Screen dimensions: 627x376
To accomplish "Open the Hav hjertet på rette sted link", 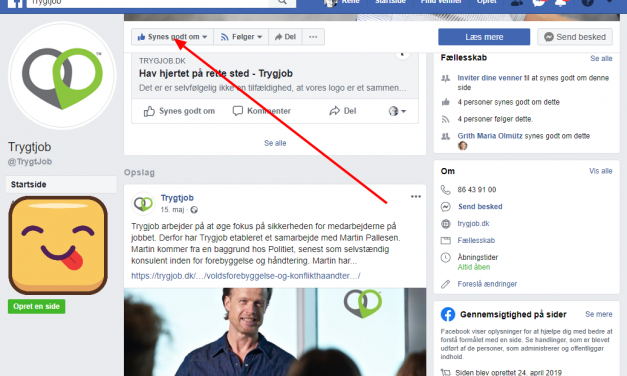I will (216, 74).
